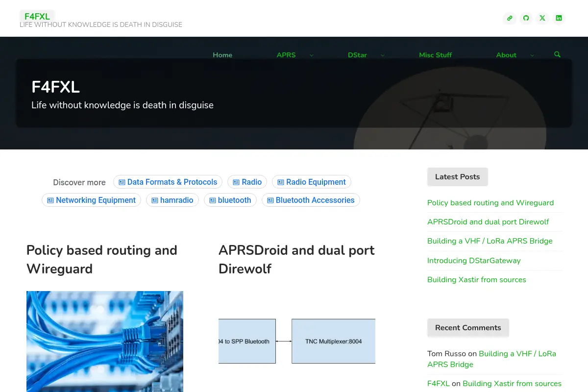Select the Radio Equipment topic chip
The image size is (588, 392).
click(312, 182)
